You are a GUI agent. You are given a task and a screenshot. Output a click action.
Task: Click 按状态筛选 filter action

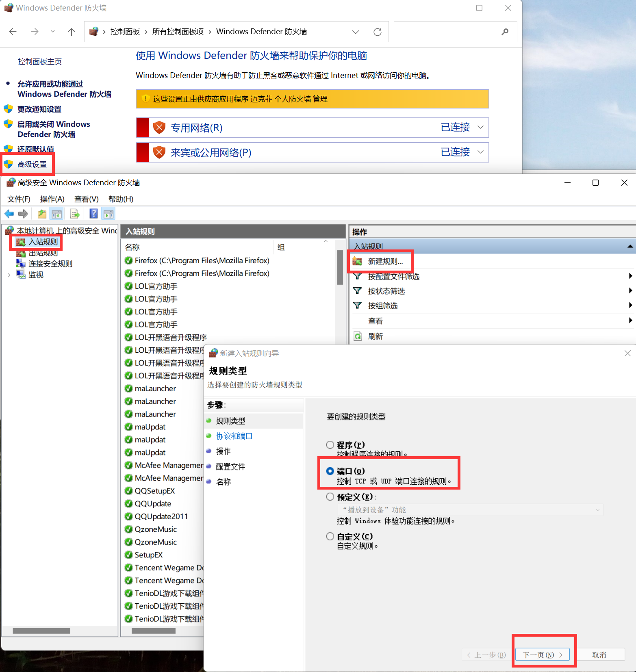point(386,291)
